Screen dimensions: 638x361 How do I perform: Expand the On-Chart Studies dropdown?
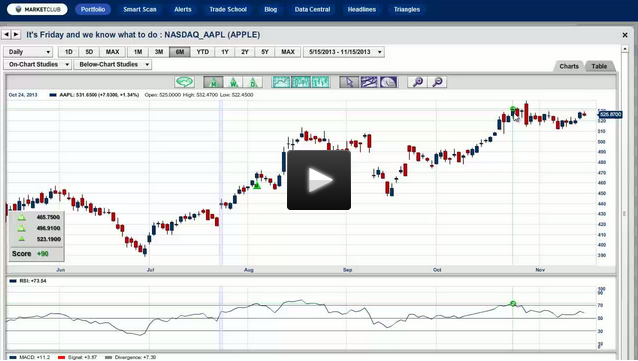[x=37, y=64]
